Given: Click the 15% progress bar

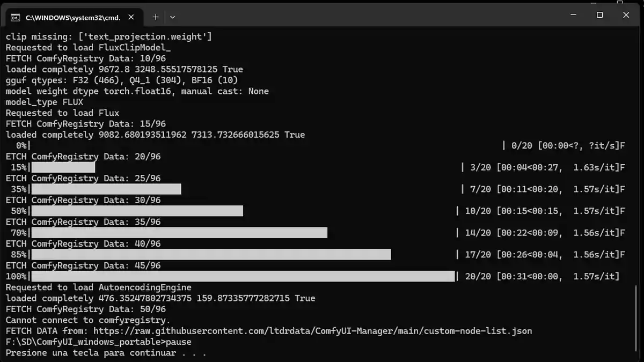Looking at the screenshot, I should (63, 167).
